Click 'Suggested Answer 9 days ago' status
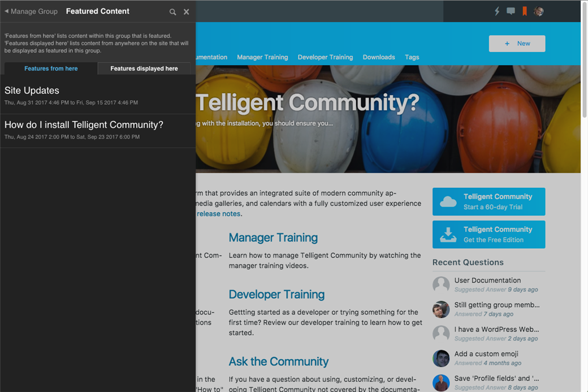588x392 pixels. click(496, 290)
